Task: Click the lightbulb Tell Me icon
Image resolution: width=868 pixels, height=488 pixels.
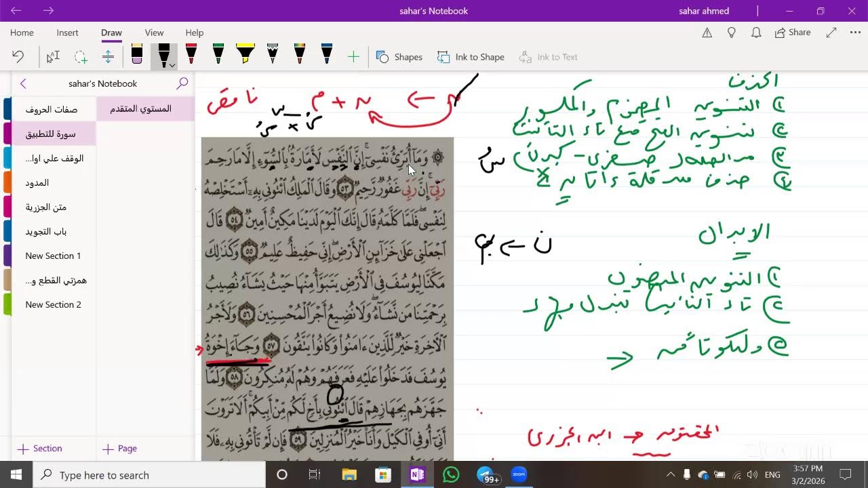Action: tap(732, 33)
